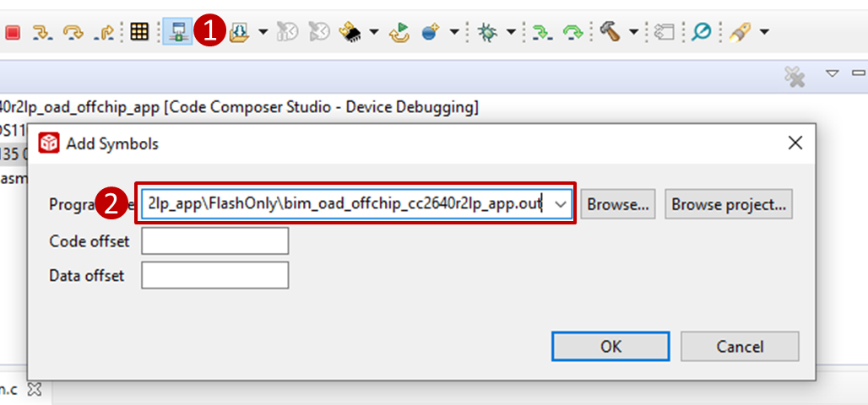Click the Code offset input field

click(x=214, y=241)
